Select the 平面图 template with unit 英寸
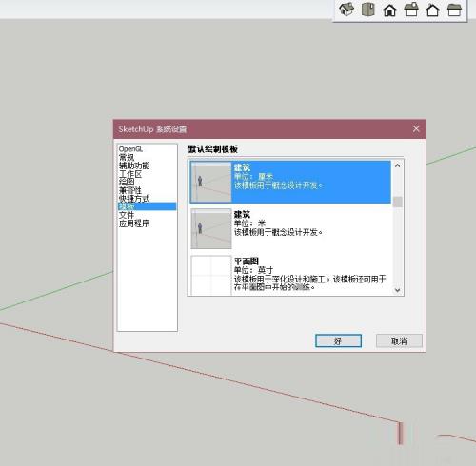Image resolution: width=476 pixels, height=466 pixels. (x=290, y=275)
